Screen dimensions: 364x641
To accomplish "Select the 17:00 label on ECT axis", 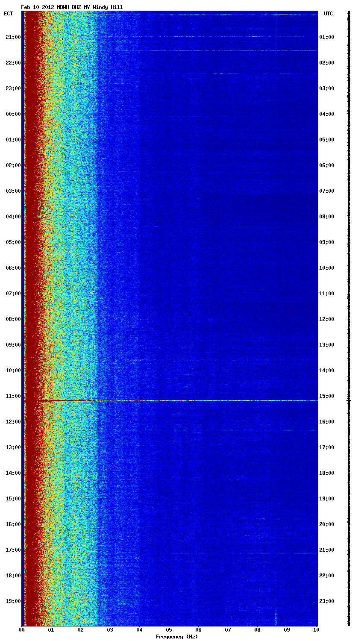I will 13,550.
